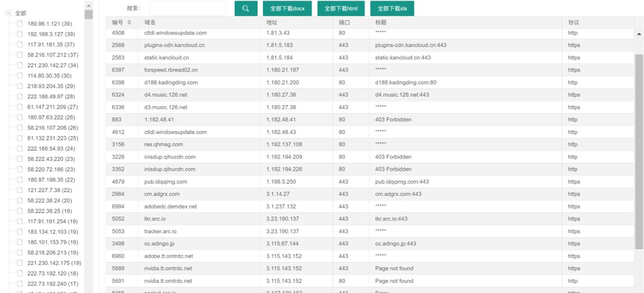Select tree node 192.168.3.127 (39)
The height and width of the screenshot is (293, 644).
51,34
